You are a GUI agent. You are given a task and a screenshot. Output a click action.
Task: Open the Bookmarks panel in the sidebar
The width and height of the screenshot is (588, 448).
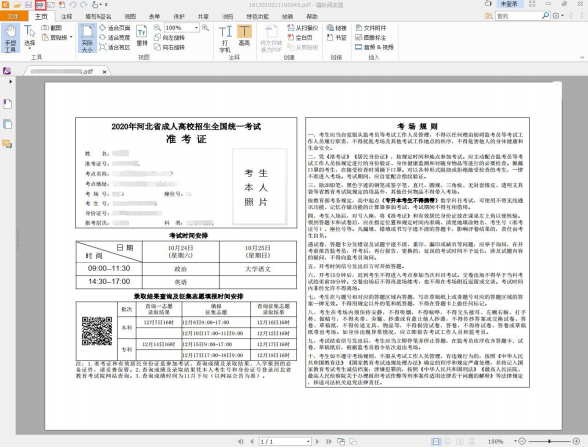(x=8, y=104)
